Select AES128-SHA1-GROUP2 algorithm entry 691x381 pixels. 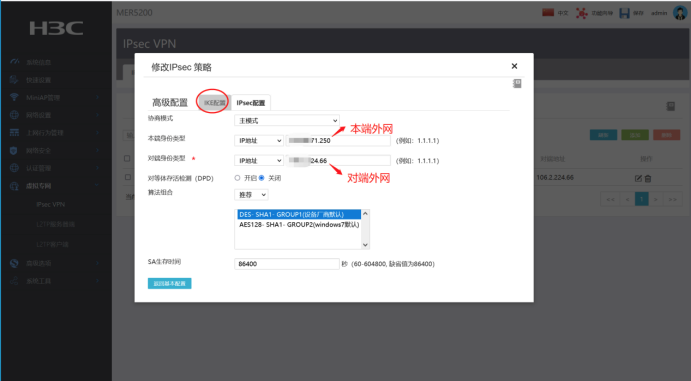click(x=299, y=225)
